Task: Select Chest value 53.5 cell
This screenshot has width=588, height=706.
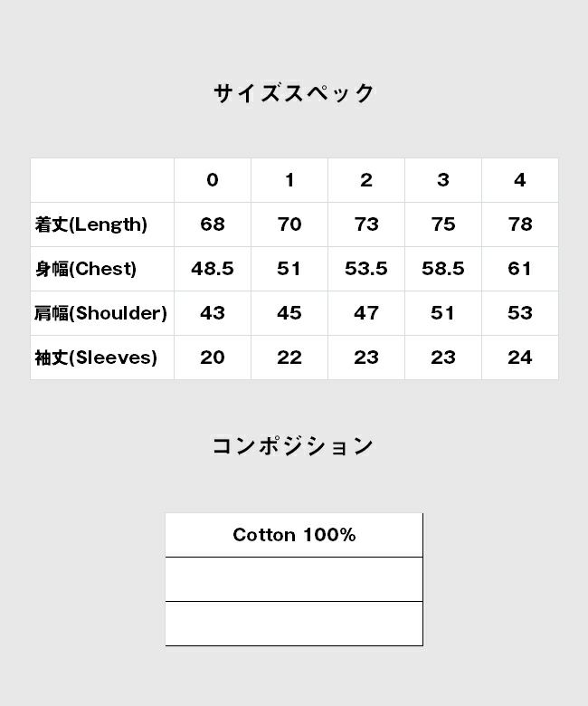Action: 366,269
